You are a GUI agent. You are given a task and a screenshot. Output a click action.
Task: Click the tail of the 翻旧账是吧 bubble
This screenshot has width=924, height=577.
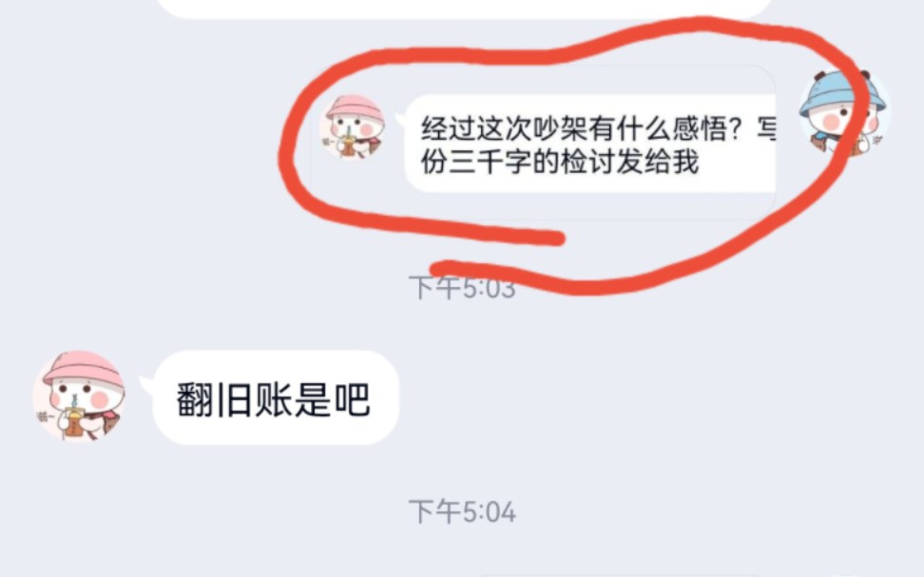pyautogui.click(x=146, y=385)
